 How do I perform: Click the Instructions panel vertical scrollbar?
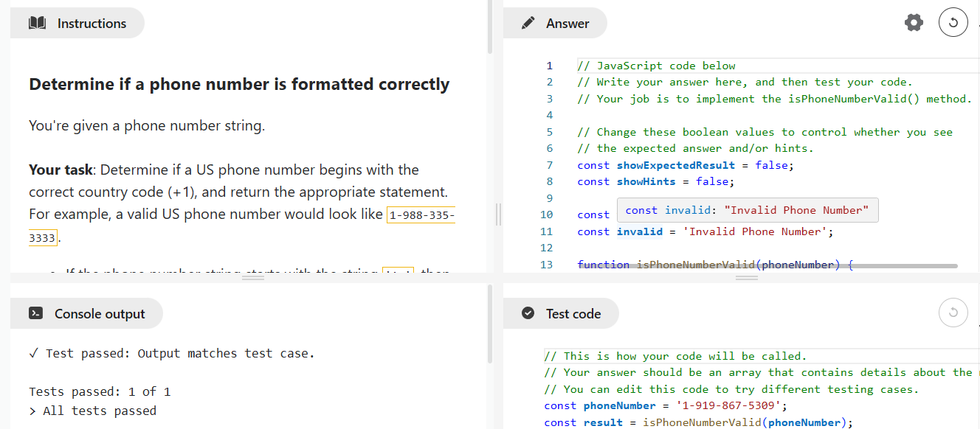pyautogui.click(x=490, y=29)
